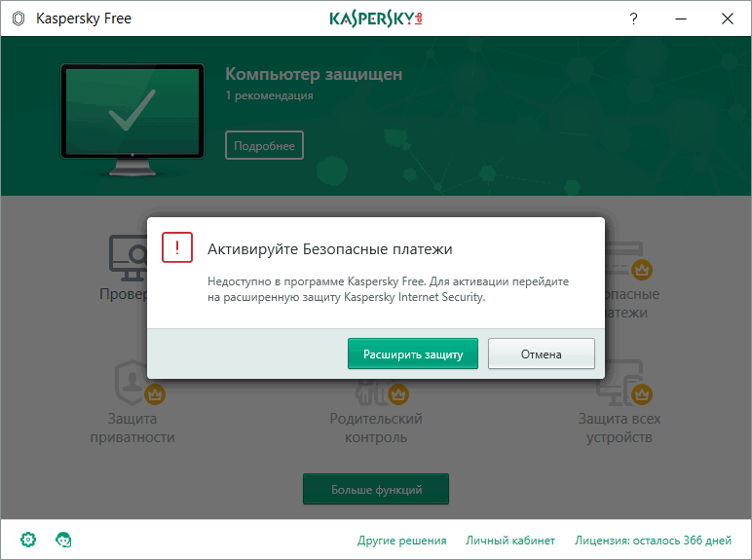Click the Родительский контроль label

[376, 428]
